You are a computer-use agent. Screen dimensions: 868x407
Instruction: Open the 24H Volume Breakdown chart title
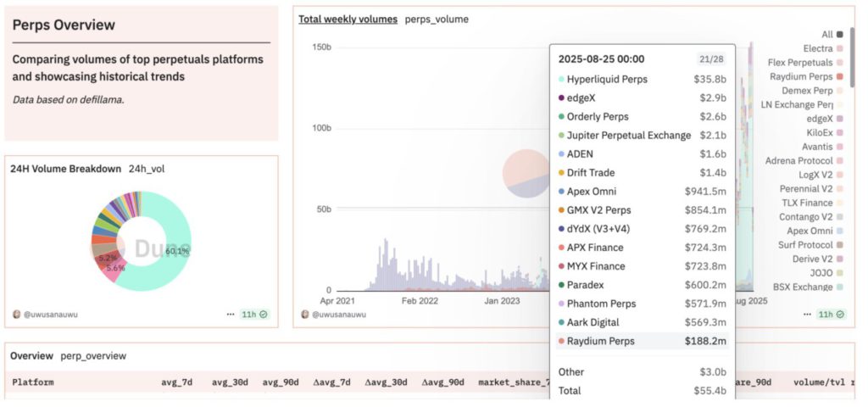65,169
